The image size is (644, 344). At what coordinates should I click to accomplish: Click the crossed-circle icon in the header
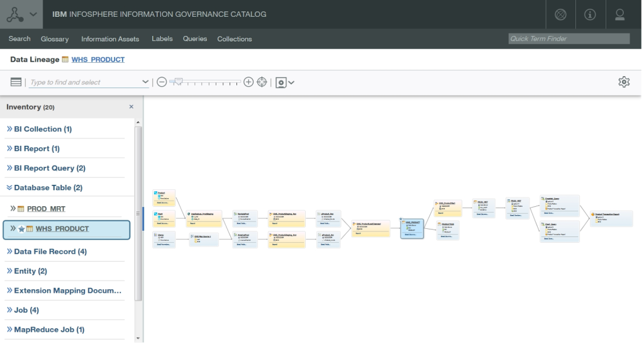tap(560, 14)
